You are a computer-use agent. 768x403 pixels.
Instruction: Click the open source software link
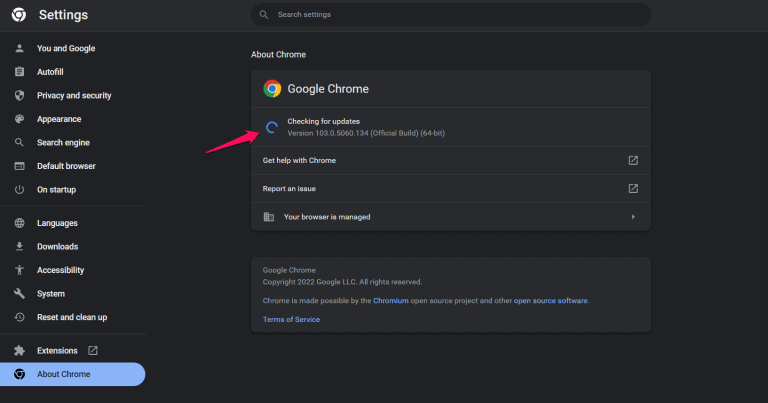tap(551, 300)
